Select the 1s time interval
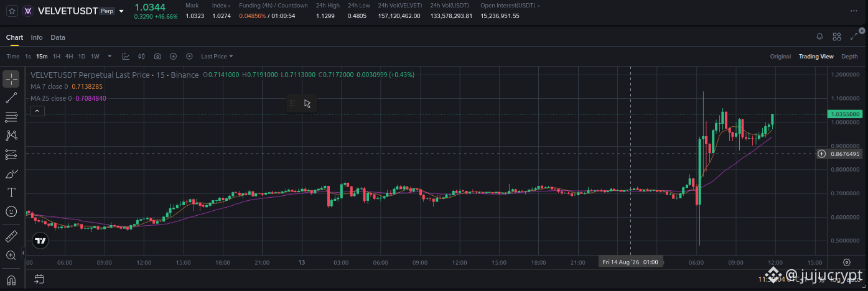Image resolution: width=868 pixels, height=291 pixels. click(28, 57)
